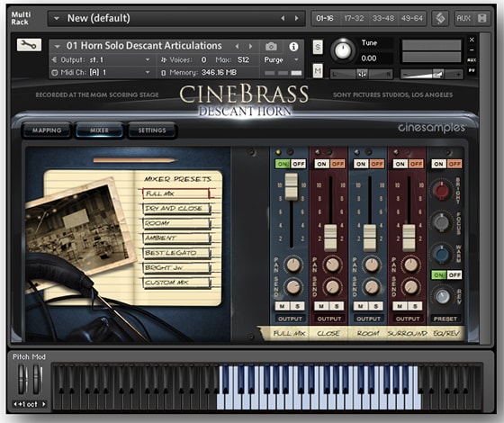Select rack page 33-48
The height and width of the screenshot is (423, 504).
[x=382, y=18]
